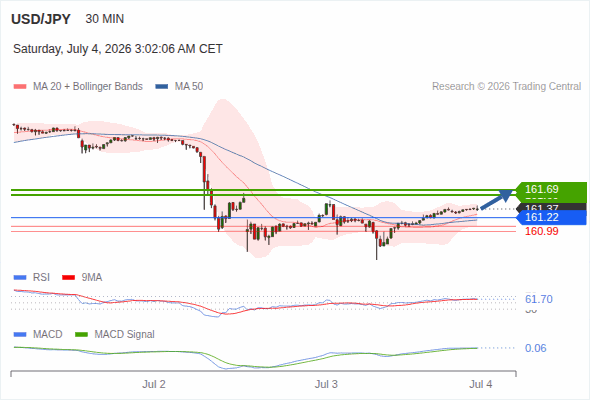Click the USD/JPY pair title
590x400 pixels.
click(x=41, y=19)
